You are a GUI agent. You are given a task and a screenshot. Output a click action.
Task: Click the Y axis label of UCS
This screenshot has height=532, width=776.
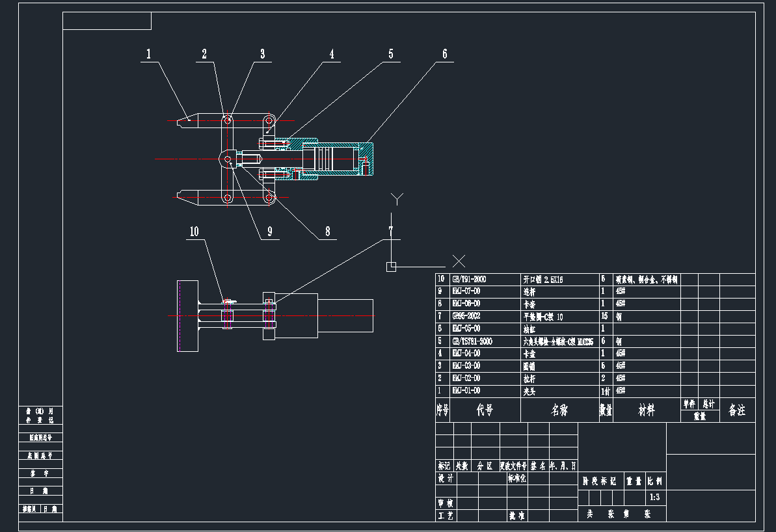point(397,199)
